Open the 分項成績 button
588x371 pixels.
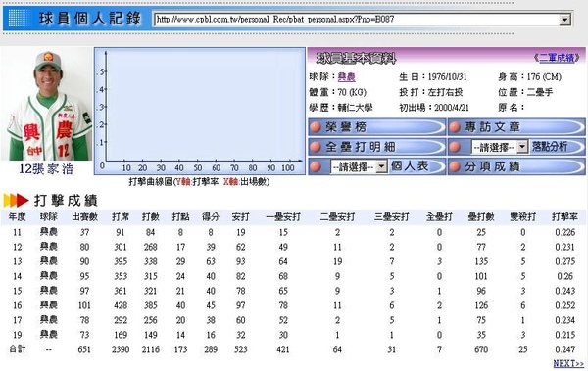pyautogui.click(x=516, y=166)
